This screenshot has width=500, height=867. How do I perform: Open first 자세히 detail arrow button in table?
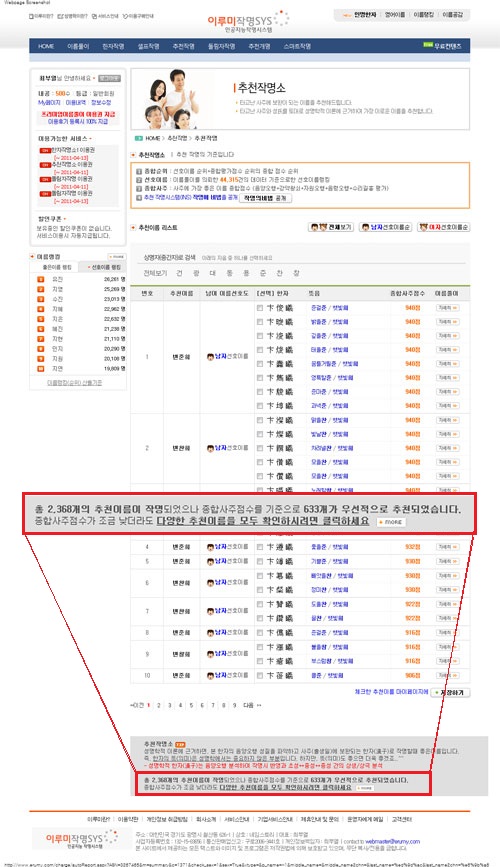pyautogui.click(x=447, y=308)
